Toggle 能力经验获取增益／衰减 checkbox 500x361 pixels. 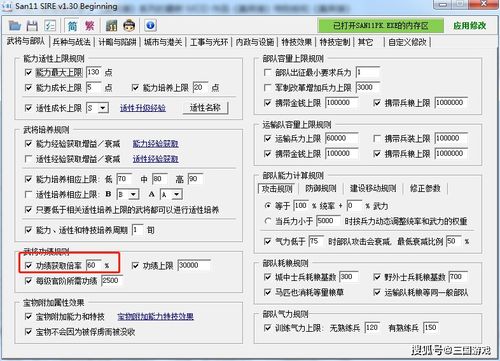29,144
